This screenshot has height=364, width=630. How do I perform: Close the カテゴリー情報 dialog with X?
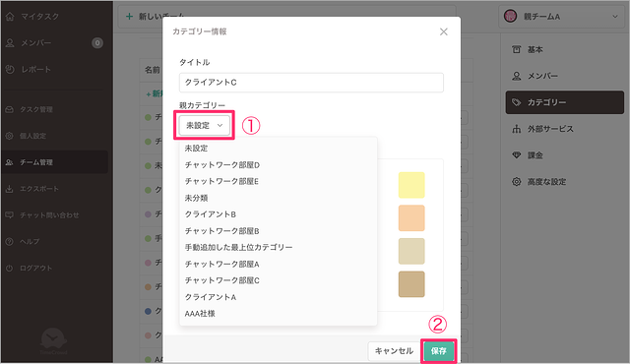tap(444, 31)
